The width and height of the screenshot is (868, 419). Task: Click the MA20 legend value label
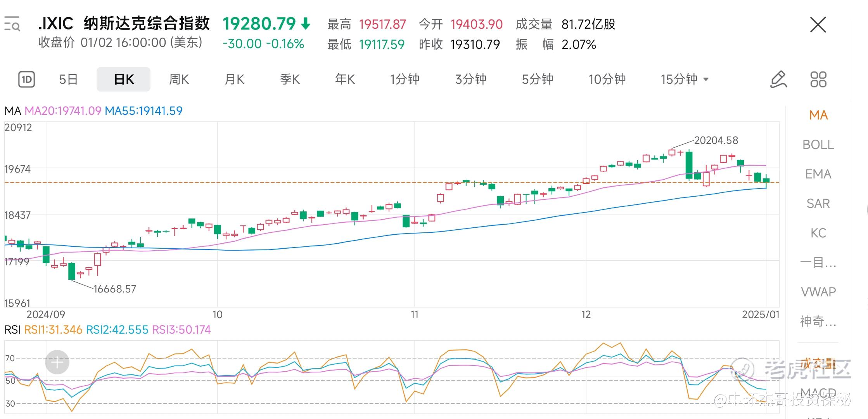click(x=63, y=111)
